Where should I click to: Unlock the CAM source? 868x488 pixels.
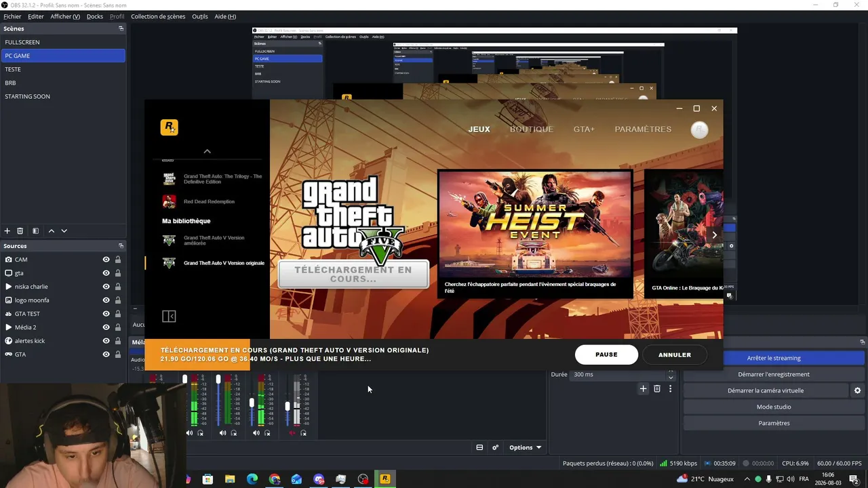click(118, 260)
